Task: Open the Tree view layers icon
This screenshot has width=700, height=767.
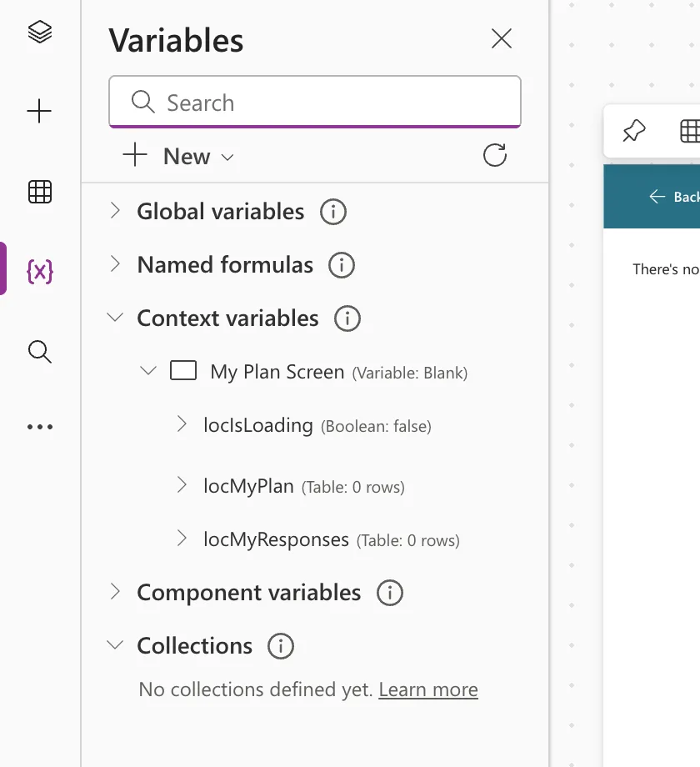Action: coord(40,32)
